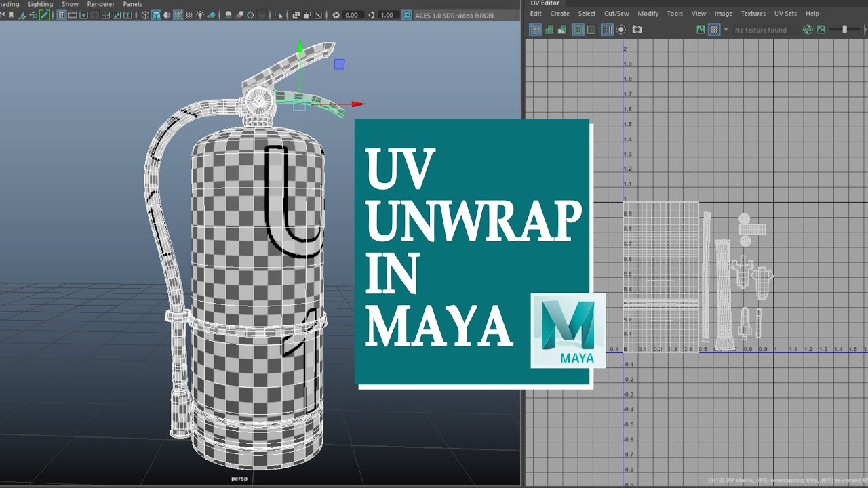Select the grease pencil tool icon
The width and height of the screenshot is (868, 488).
(x=45, y=15)
